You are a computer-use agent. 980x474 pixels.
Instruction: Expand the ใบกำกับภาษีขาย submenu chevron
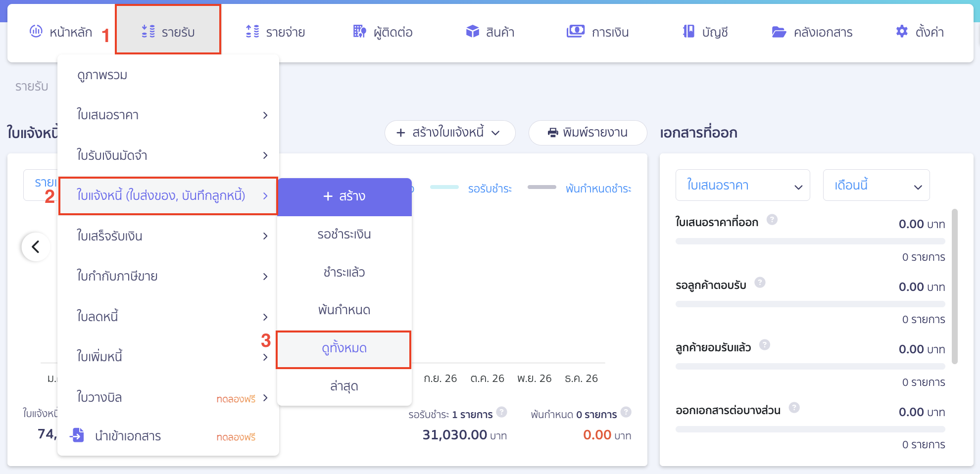click(265, 276)
